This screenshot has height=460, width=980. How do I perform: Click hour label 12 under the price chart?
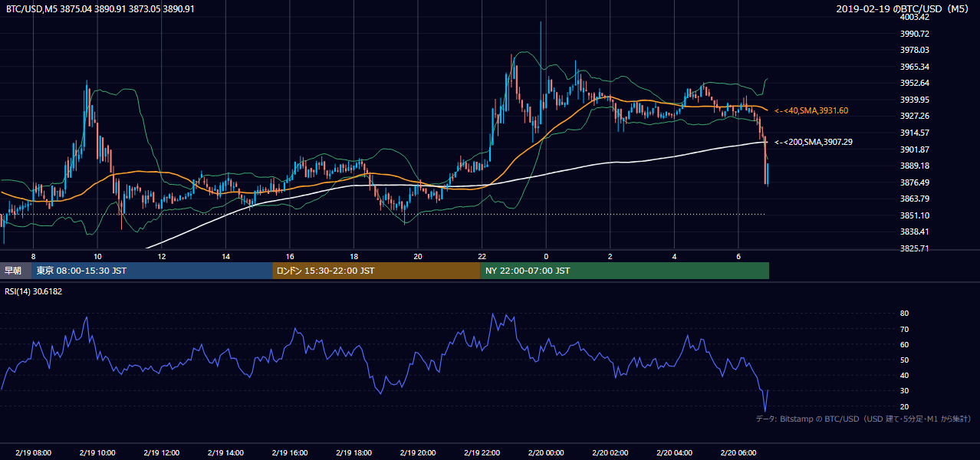point(161,256)
